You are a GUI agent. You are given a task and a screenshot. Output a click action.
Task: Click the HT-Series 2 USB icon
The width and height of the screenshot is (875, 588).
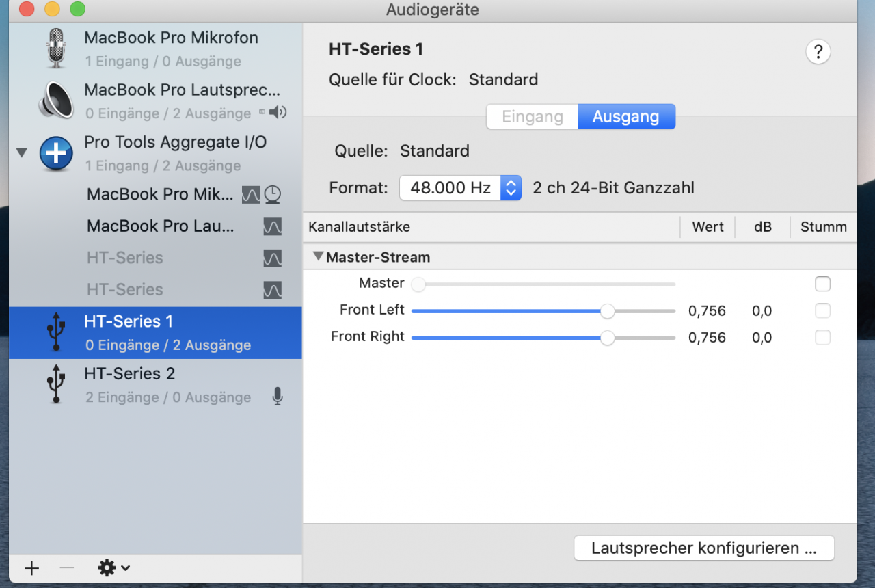(x=56, y=385)
